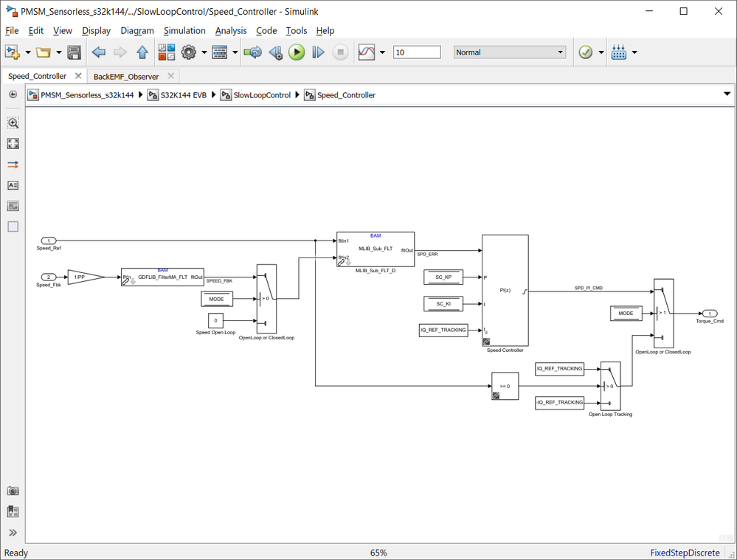This screenshot has width=737, height=560.
Task: Click the Fit to View palette icon
Action: coord(13,144)
